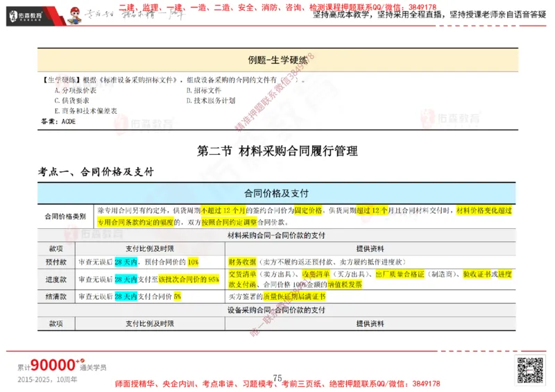This screenshot has width=555, height=392.
Task: Click the answer line '答案: ACDE'
Action: coord(58,121)
